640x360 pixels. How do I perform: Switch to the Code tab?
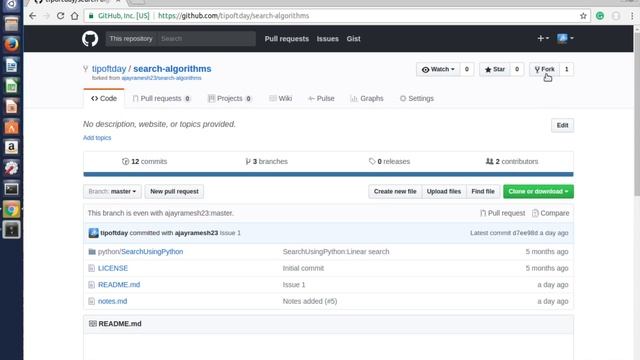tap(104, 98)
